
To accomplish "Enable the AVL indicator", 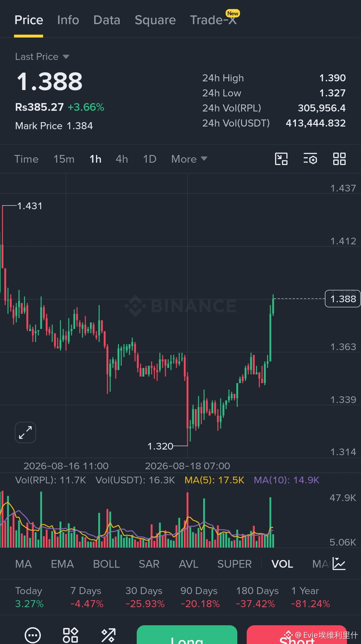I will pyautogui.click(x=189, y=564).
